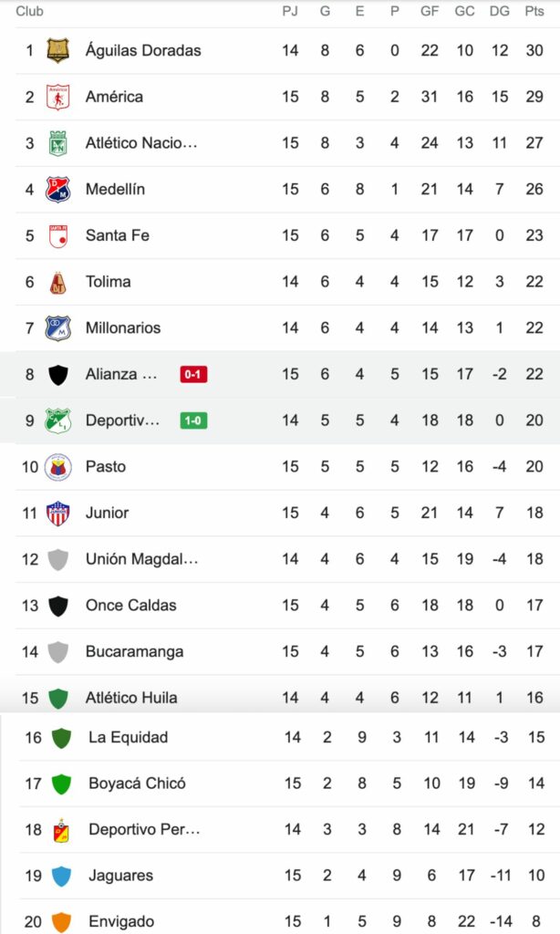Select the Pts column header
The height and width of the screenshot is (934, 560).
click(x=534, y=12)
